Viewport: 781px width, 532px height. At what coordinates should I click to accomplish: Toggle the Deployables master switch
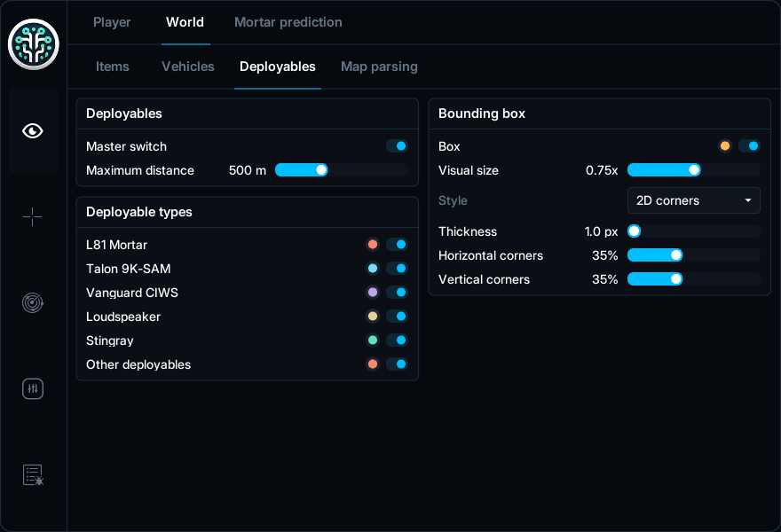397,146
